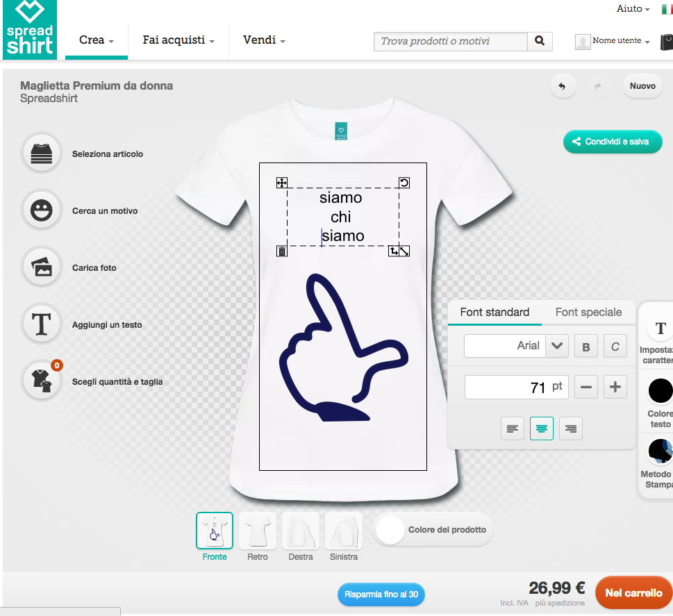Align the text to the left
Image resolution: width=673 pixels, height=616 pixels.
[x=513, y=429]
